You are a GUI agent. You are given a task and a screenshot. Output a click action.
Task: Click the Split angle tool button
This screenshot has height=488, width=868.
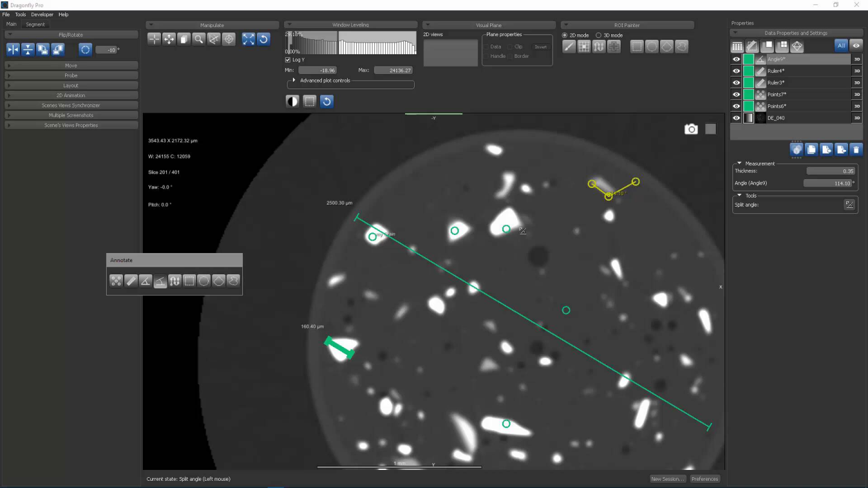(849, 205)
